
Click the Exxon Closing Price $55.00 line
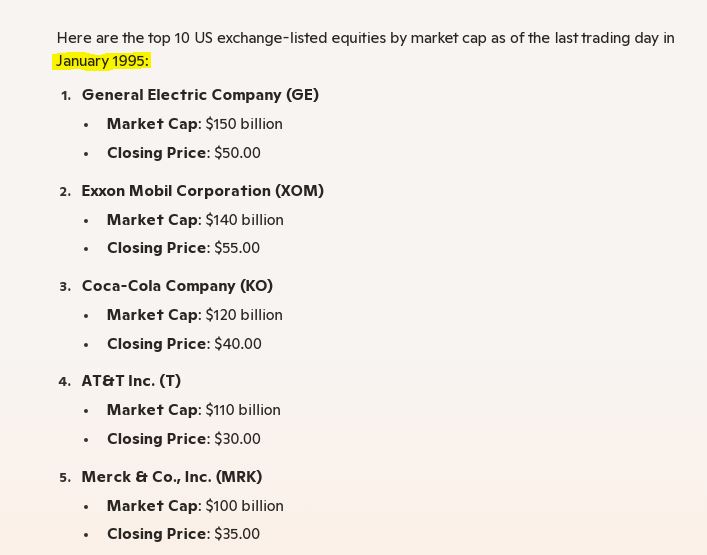pyautogui.click(x=183, y=248)
